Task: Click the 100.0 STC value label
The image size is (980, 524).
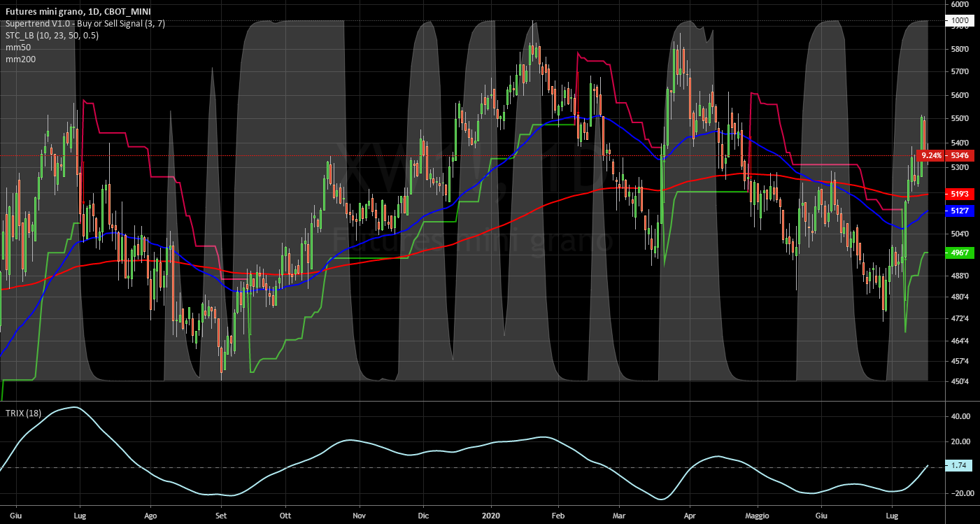Action: (960, 21)
